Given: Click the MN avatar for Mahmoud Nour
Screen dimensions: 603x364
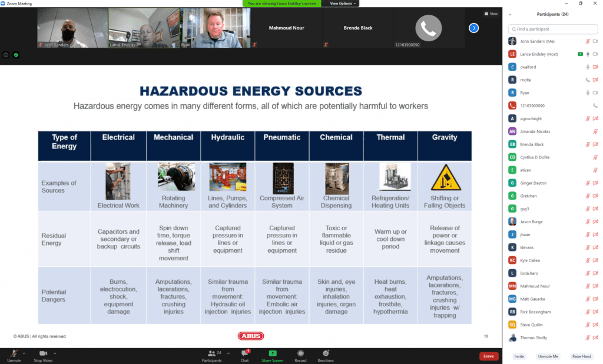Looking at the screenshot, I should [x=512, y=286].
